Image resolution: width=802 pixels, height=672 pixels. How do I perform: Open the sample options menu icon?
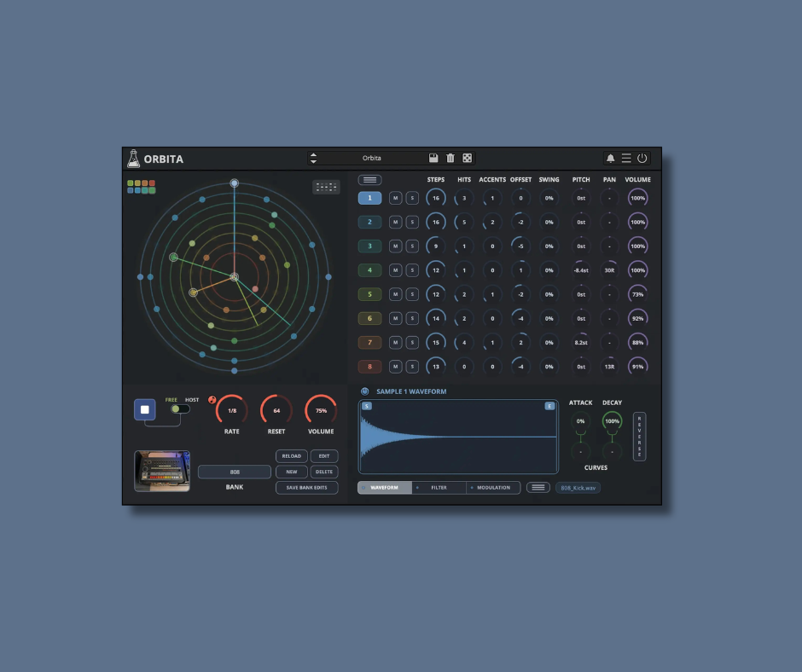click(x=538, y=488)
